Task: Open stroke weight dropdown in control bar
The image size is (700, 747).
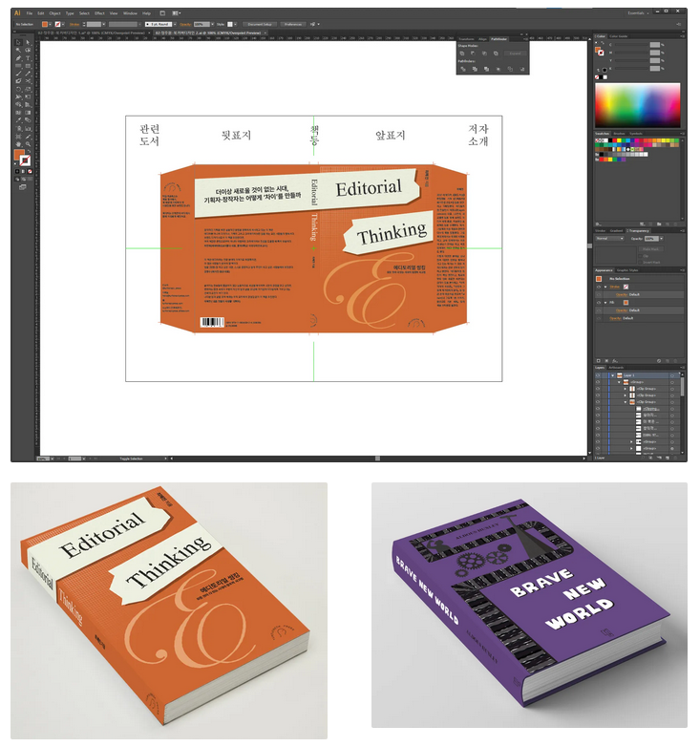Action: (x=104, y=24)
